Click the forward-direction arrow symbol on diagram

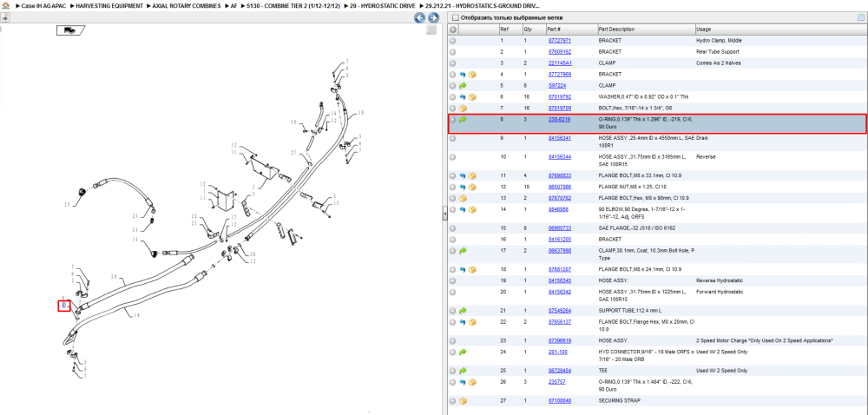[x=70, y=30]
